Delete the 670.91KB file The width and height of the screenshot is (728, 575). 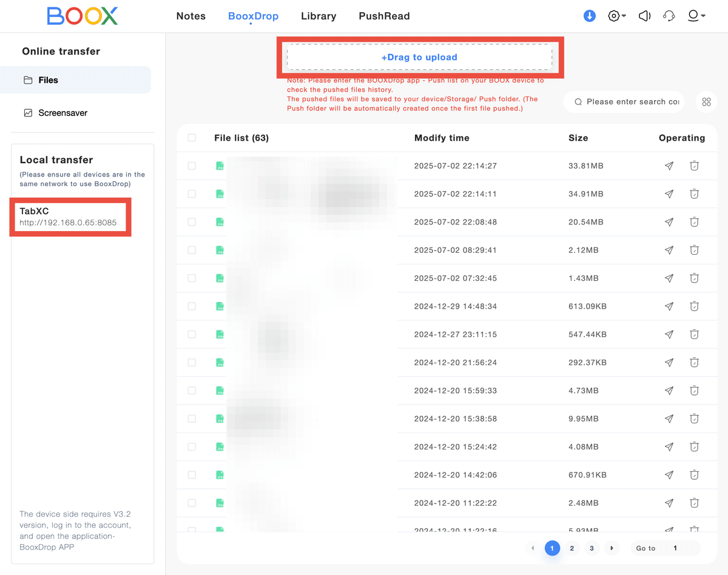pyautogui.click(x=695, y=475)
